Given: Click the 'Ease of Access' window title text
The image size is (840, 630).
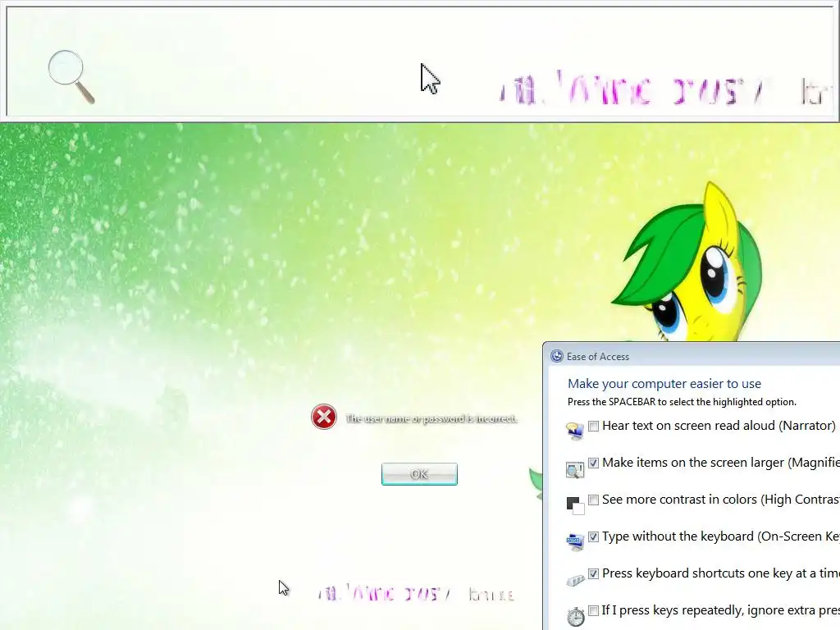Looking at the screenshot, I should (x=598, y=357).
